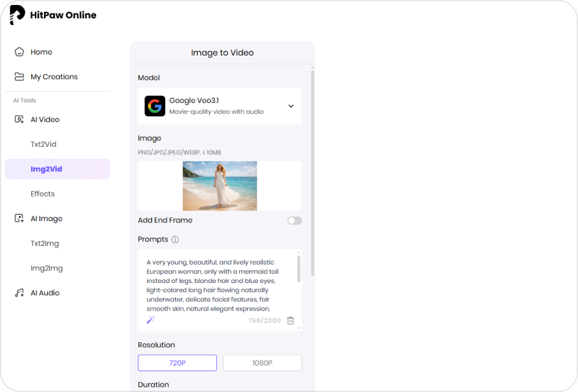Choose the 1080P resolution option

(x=261, y=363)
